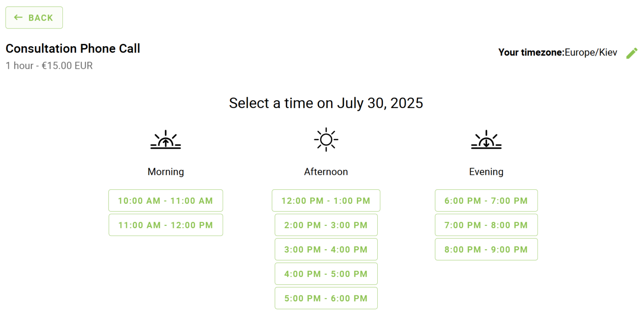
Task: Click the BACK button
Action: tap(34, 17)
